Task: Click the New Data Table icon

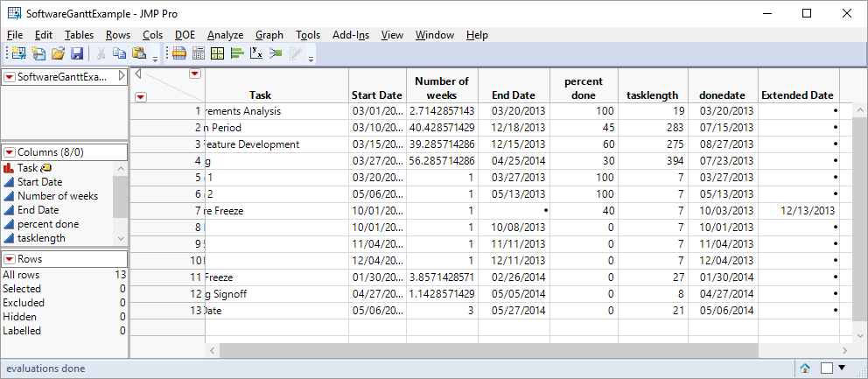Action: [x=19, y=53]
